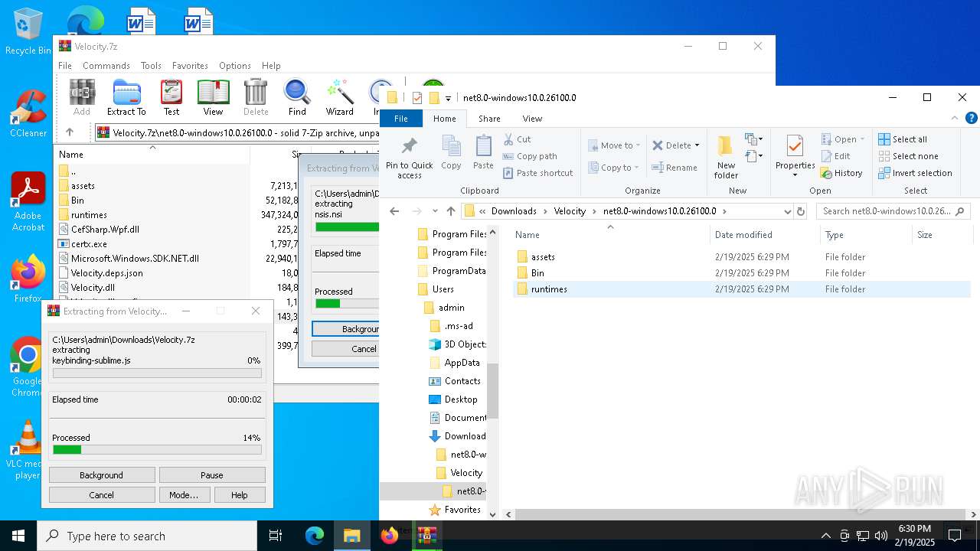Screen dimensions: 980x551
Task: Select the runtimes folder in Explorer
Action: tap(549, 289)
